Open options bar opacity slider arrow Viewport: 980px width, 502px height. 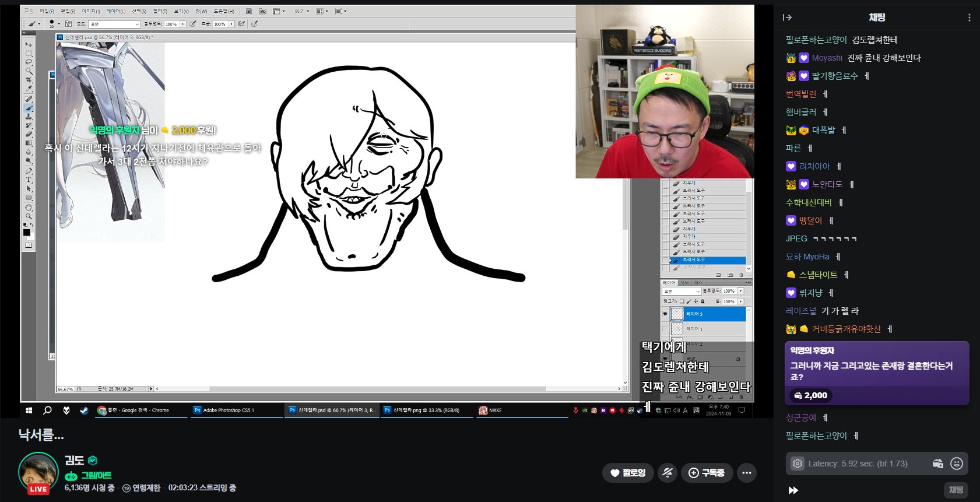coord(183,24)
